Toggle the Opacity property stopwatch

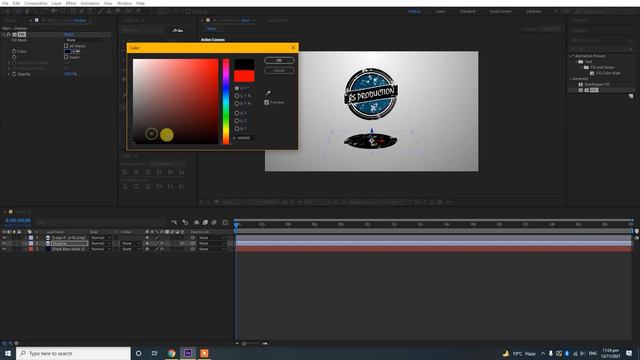pos(14,74)
